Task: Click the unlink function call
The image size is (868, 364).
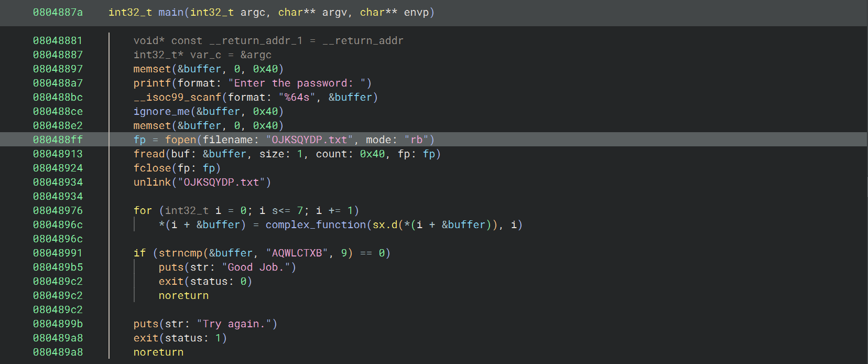Action: tap(152, 182)
